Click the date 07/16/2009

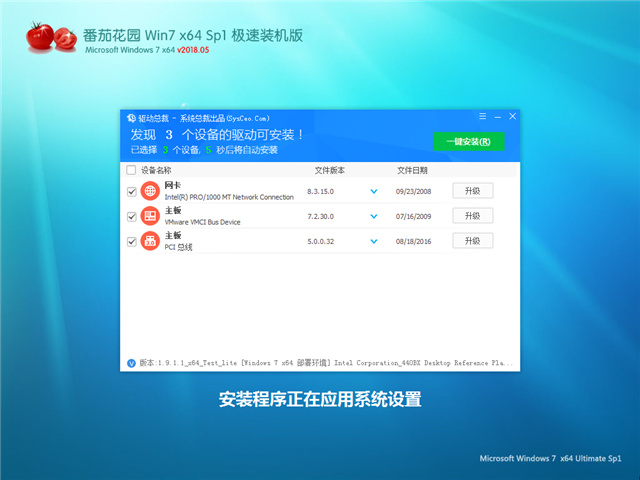coord(413,216)
